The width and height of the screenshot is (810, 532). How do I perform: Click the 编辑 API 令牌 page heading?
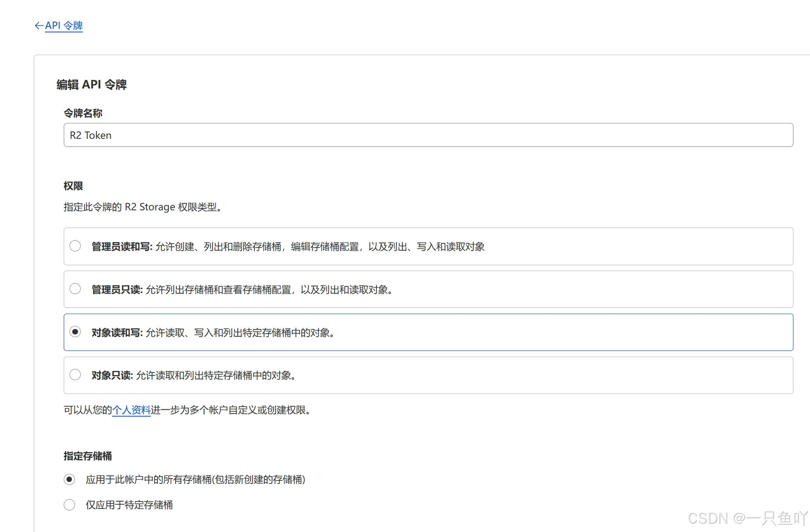91,85
